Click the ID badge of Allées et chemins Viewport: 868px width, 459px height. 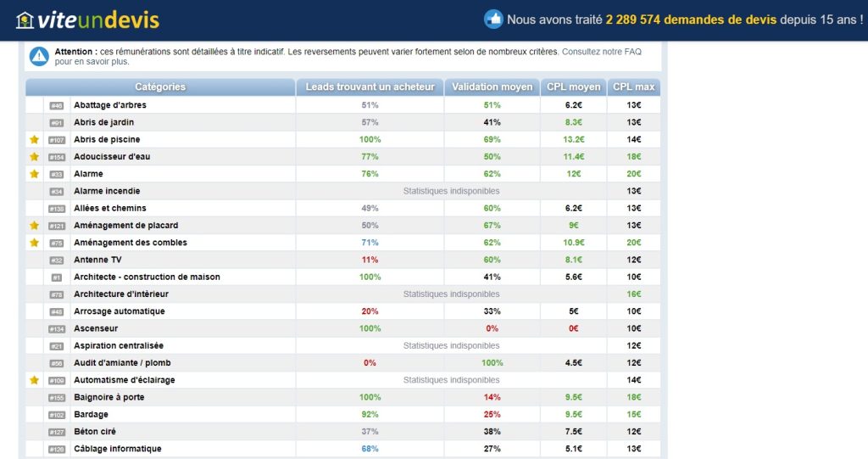pos(57,209)
